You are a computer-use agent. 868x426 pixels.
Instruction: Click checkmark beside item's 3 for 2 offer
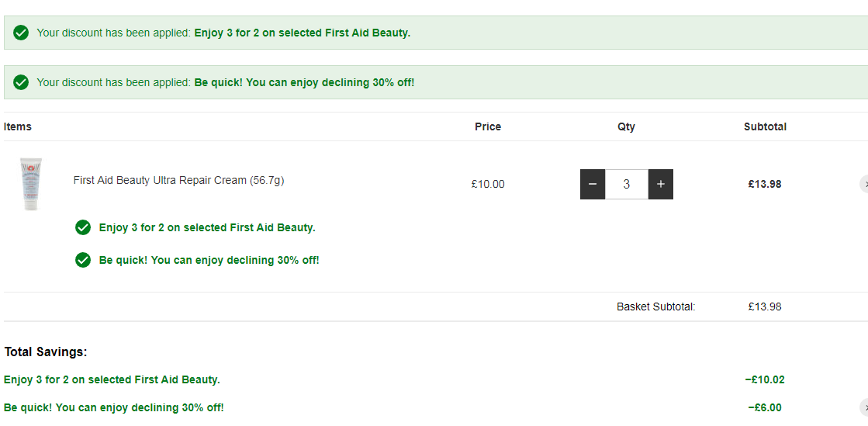pos(83,227)
